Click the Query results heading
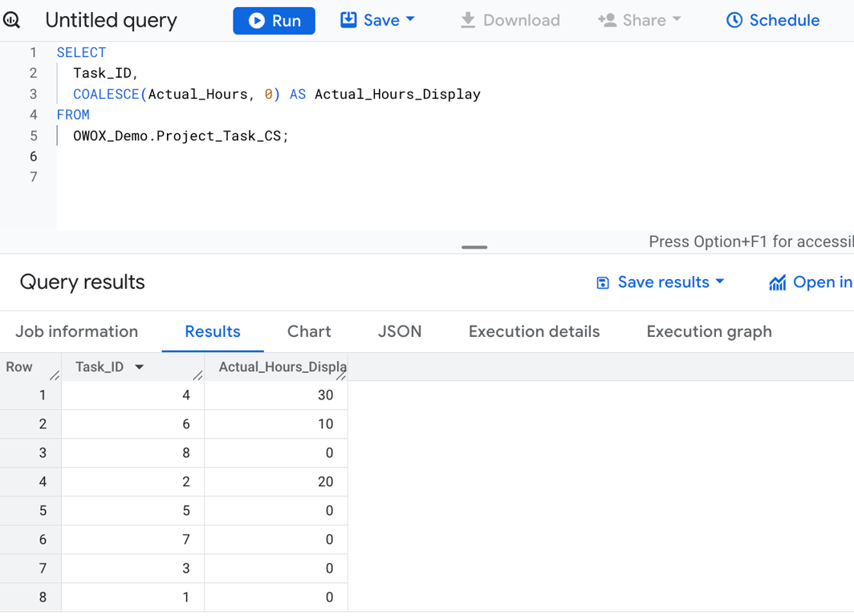 click(x=82, y=282)
